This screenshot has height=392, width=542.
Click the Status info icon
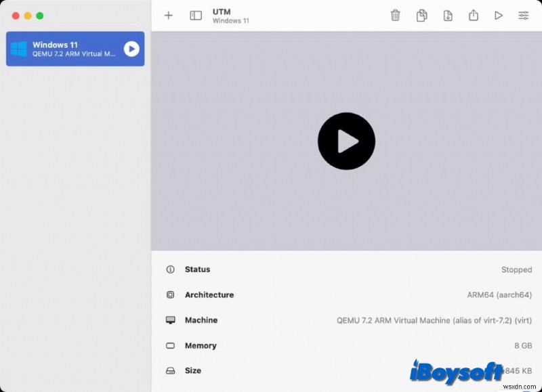tap(170, 269)
